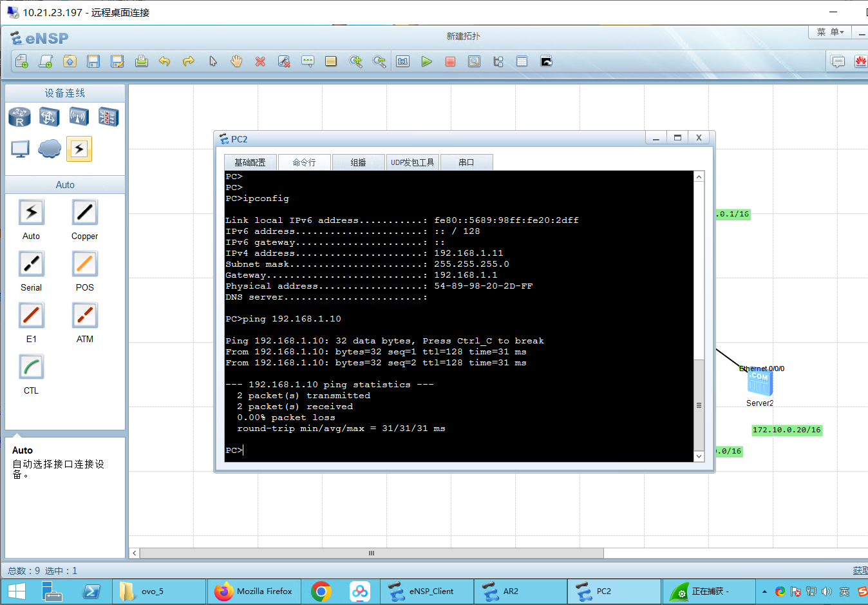
Task: Switch to the AR2 taskbar window
Action: point(520,591)
